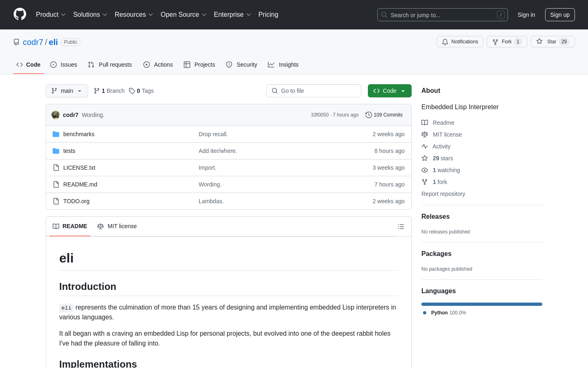The width and height of the screenshot is (588, 368).
Task: Switch to the Insights tab
Action: [283, 65]
